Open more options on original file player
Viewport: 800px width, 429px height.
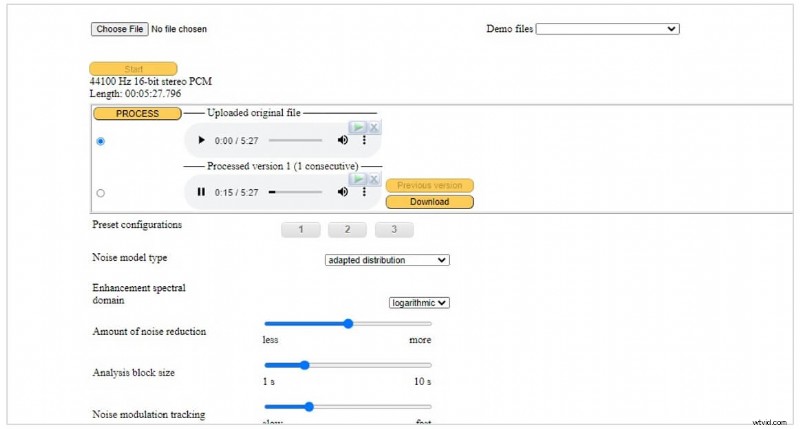364,141
